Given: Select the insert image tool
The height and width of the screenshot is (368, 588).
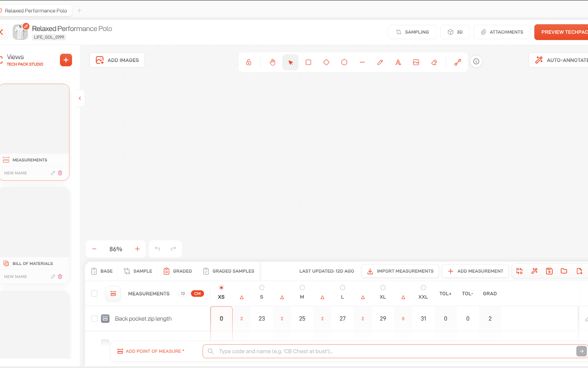Looking at the screenshot, I should tap(416, 62).
